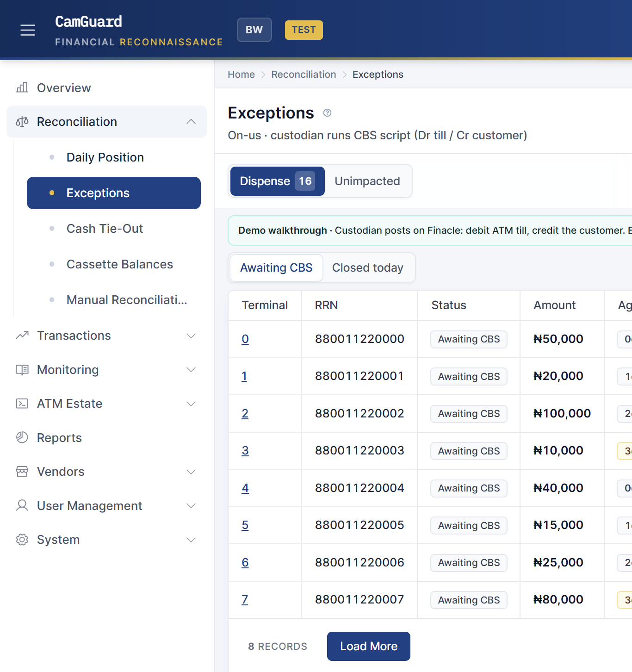Image resolution: width=632 pixels, height=672 pixels.
Task: Open terminal link 0
Action: (x=245, y=339)
